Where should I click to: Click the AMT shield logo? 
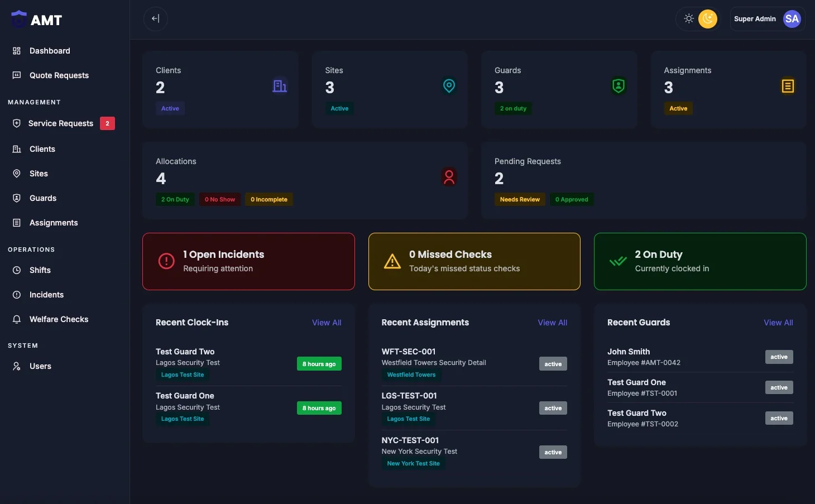click(19, 20)
